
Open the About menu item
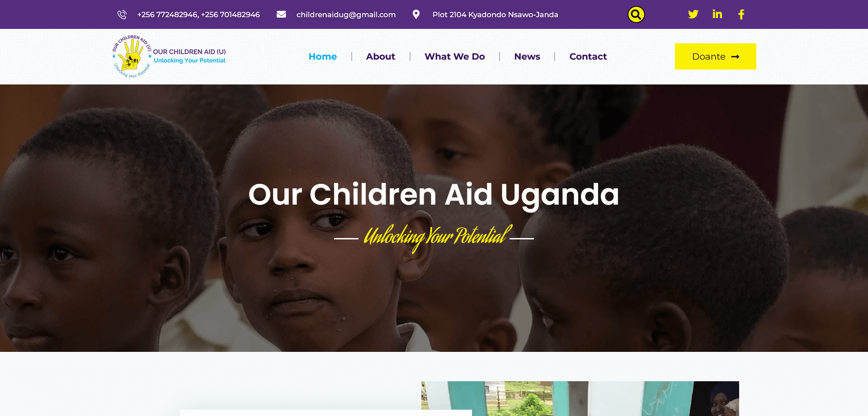click(381, 56)
